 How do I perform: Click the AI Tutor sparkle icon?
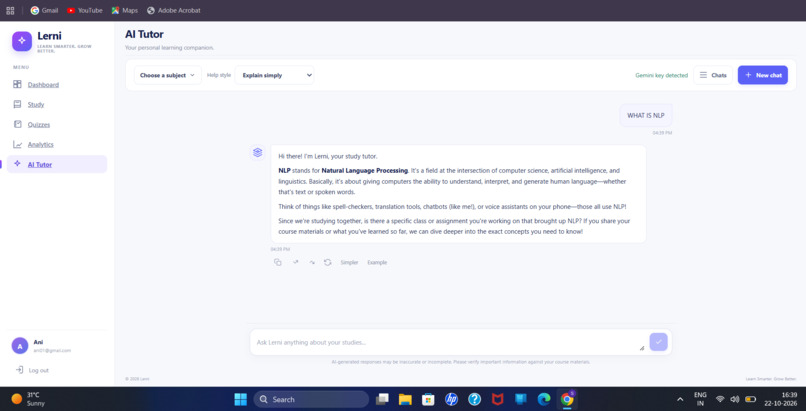(x=17, y=164)
